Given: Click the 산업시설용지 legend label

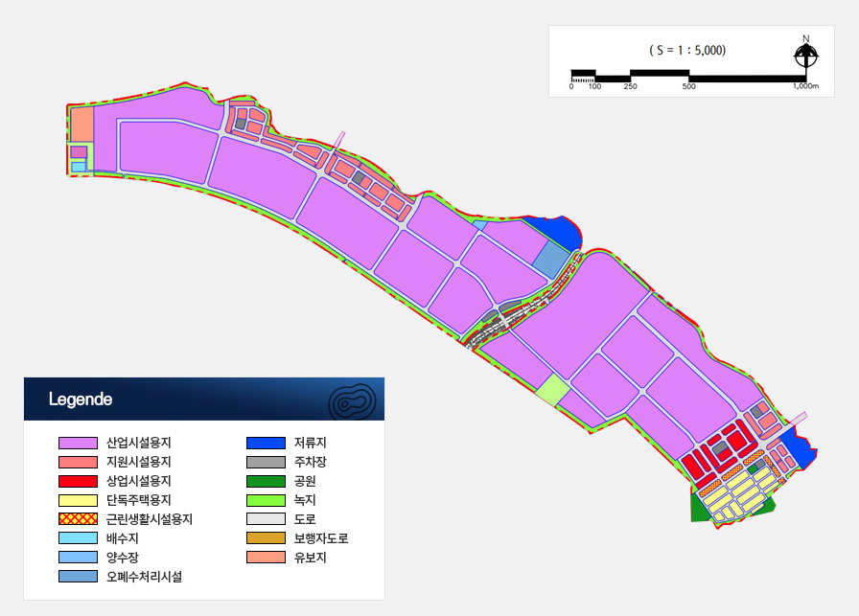Looking at the screenshot, I should coord(139,443).
